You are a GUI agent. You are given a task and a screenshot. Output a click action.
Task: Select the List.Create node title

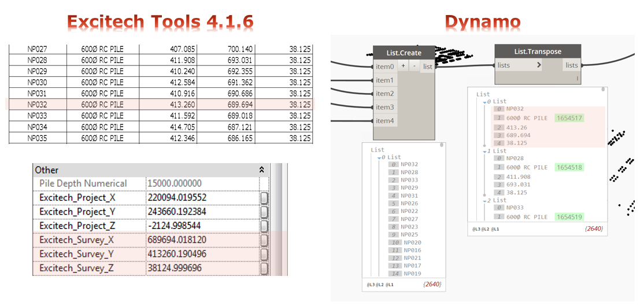coord(404,53)
